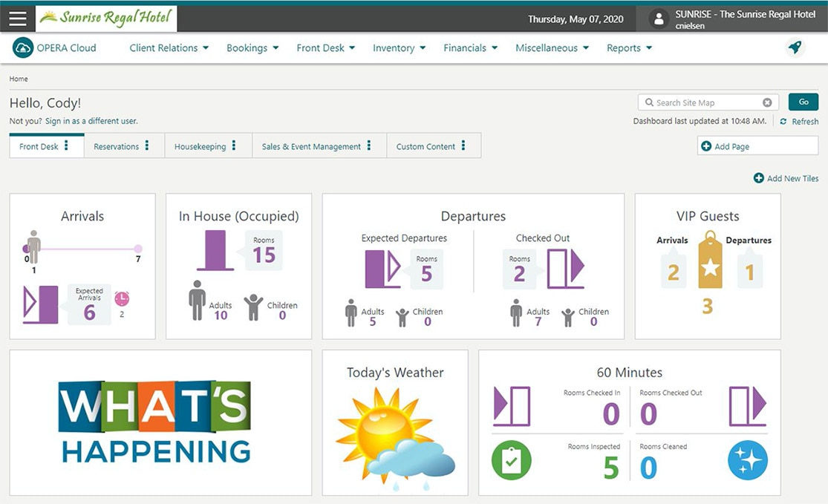Click the blue Rooms Cleaned sparkle icon
828x504 pixels.
[x=747, y=460]
